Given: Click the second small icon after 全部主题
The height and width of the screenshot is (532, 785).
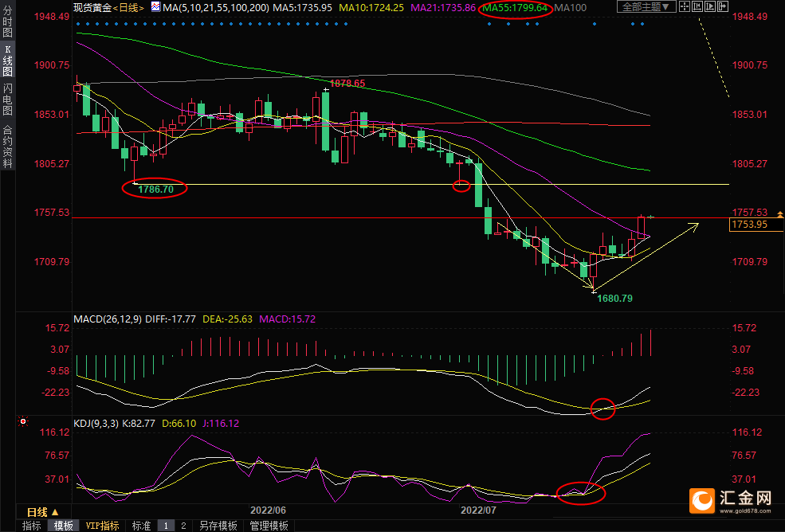Looking at the screenshot, I should click(698, 7).
